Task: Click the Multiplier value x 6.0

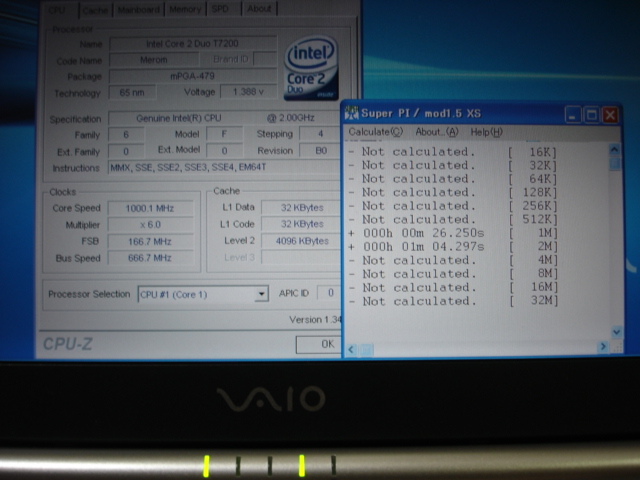Action: (150, 225)
